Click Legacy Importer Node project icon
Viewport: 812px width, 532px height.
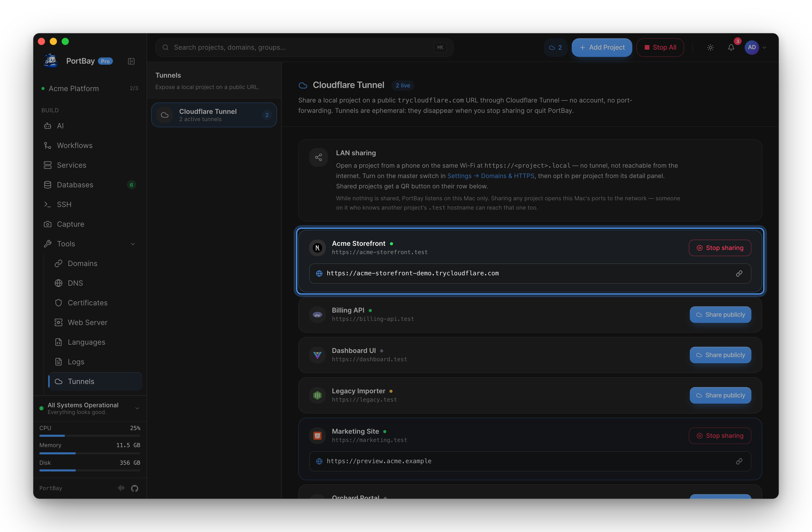pos(317,395)
